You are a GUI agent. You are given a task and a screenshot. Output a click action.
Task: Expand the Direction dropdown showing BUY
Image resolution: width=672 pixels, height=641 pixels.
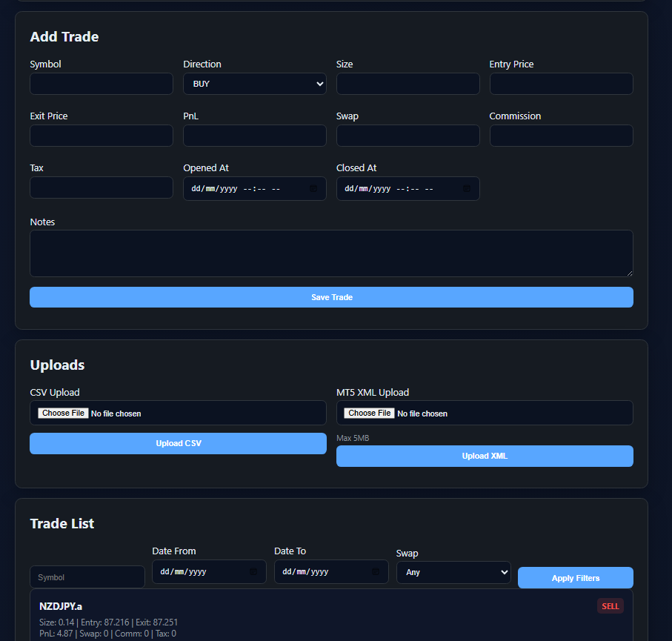pos(254,84)
